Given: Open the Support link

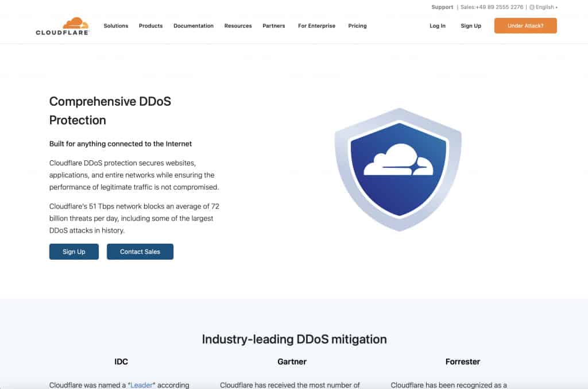Looking at the screenshot, I should [442, 7].
